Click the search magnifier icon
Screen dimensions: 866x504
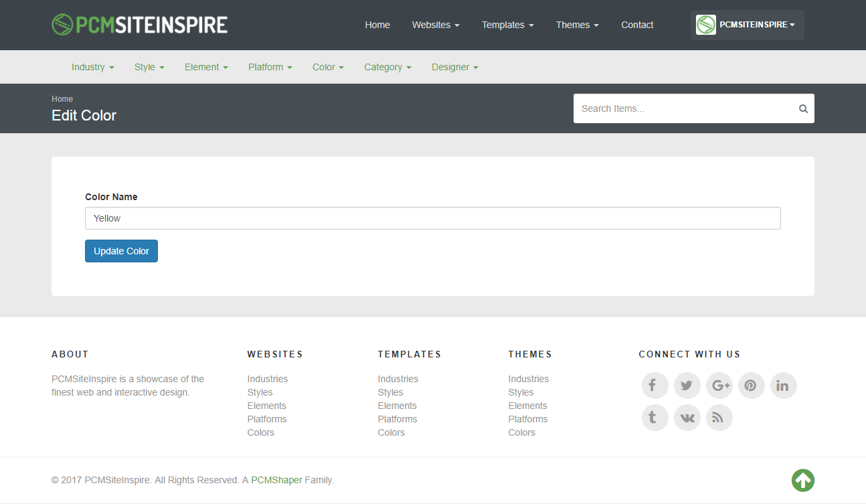pos(803,108)
